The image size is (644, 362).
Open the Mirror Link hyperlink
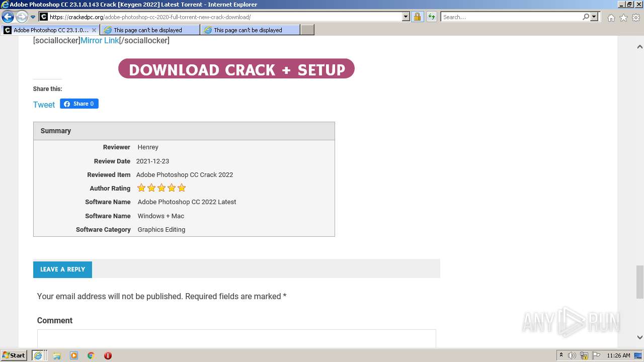(100, 40)
